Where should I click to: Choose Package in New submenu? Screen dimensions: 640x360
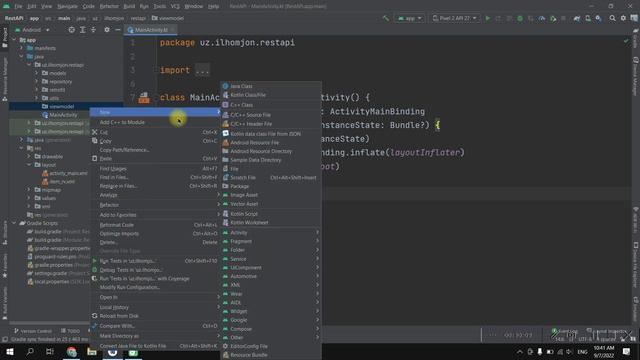tap(271, 186)
